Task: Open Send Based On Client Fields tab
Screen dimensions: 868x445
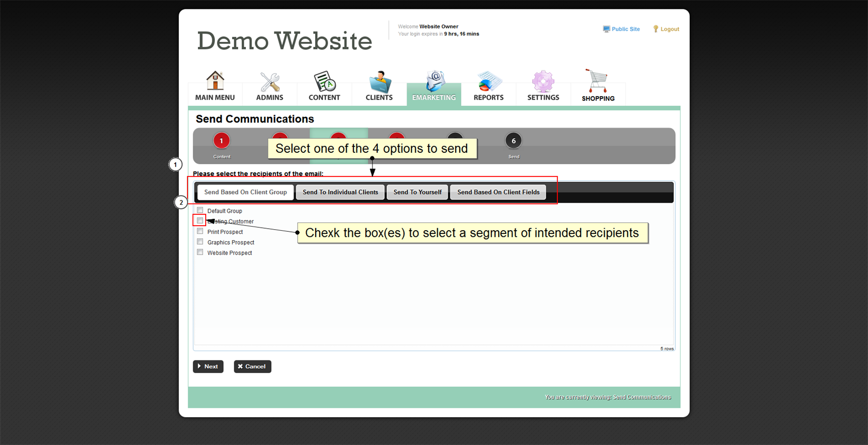Action: tap(498, 192)
